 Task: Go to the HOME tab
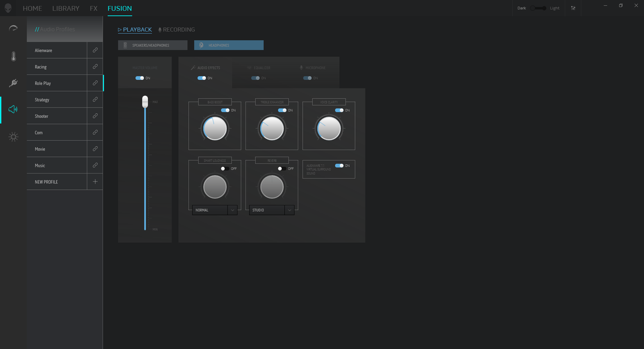tap(32, 8)
